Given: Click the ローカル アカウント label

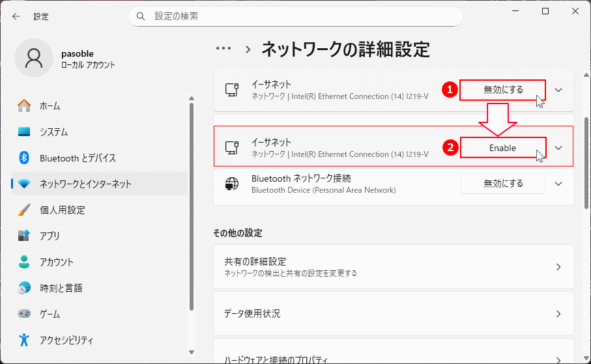Looking at the screenshot, I should point(88,65).
